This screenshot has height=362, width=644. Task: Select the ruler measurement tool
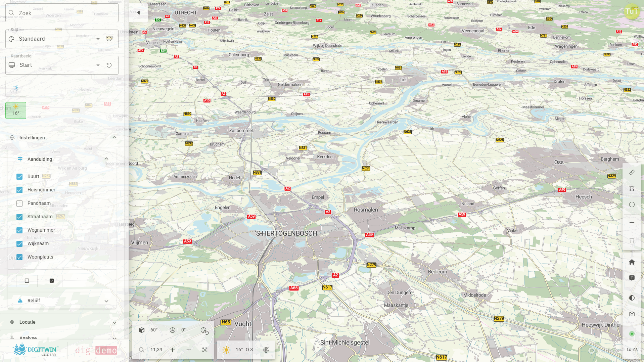point(632,172)
